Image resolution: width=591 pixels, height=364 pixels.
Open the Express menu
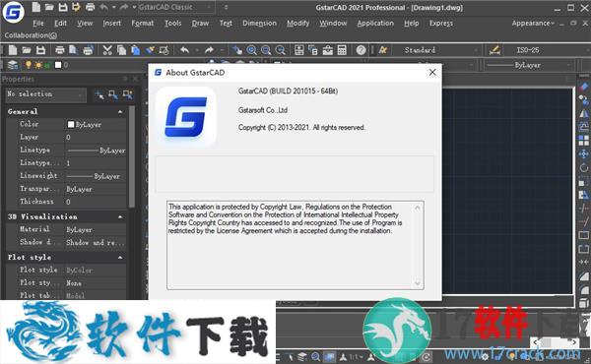[441, 23]
